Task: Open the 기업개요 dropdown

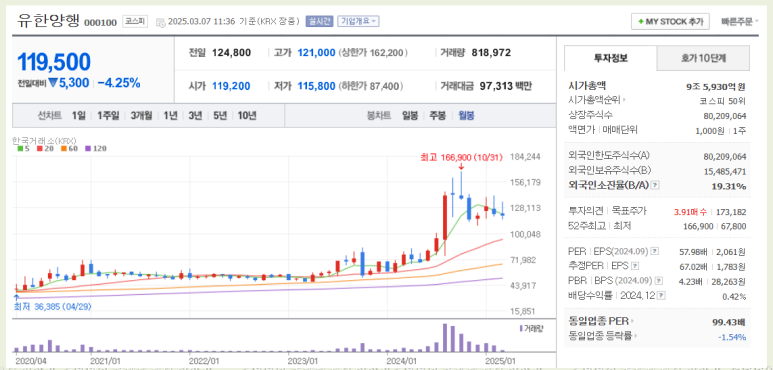Action: pos(358,21)
